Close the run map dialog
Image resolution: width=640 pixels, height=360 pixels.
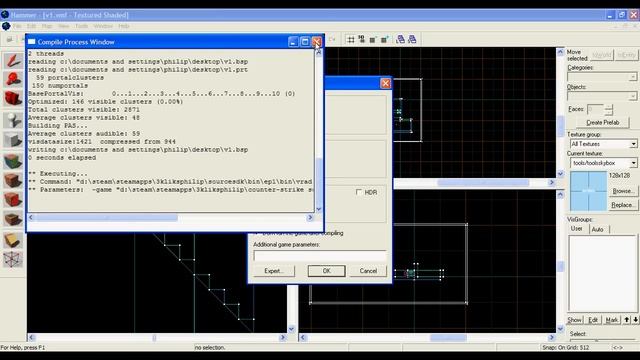click(x=385, y=83)
